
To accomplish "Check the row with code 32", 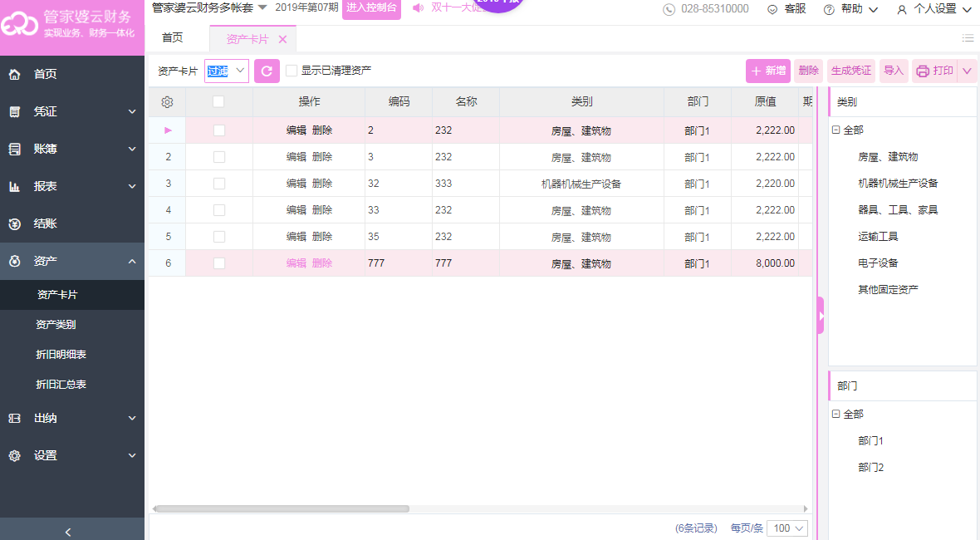I will 218,184.
